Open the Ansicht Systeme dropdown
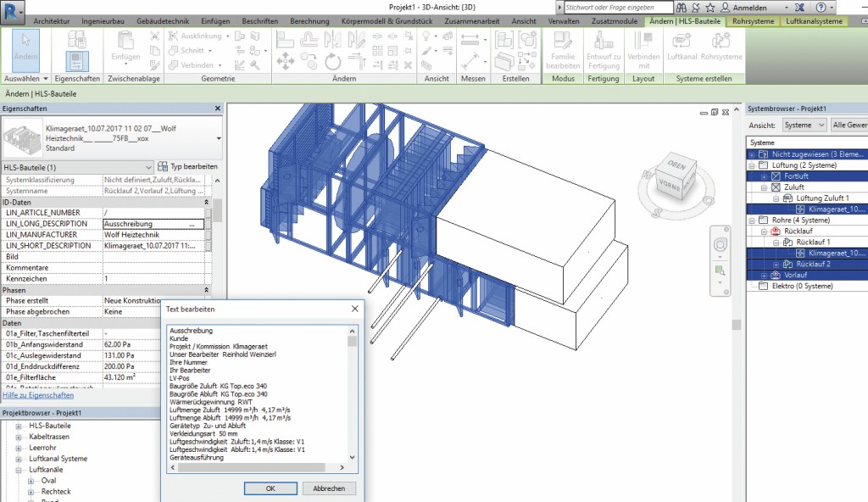The width and height of the screenshot is (868, 502). point(804,125)
